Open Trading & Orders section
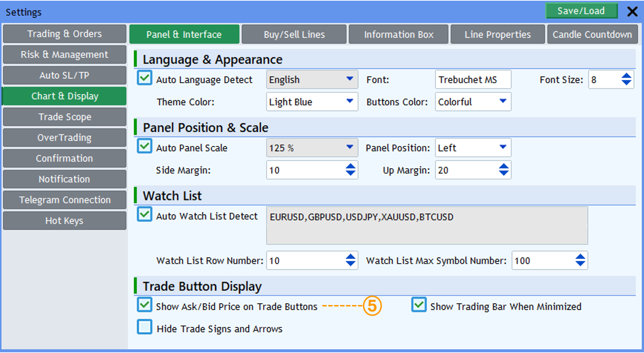 pos(65,34)
